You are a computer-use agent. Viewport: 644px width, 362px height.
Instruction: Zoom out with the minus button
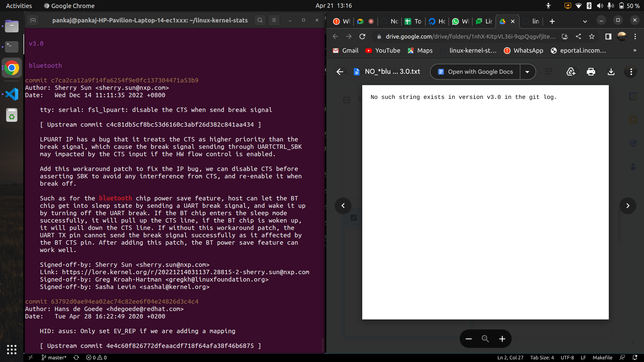[x=469, y=339]
